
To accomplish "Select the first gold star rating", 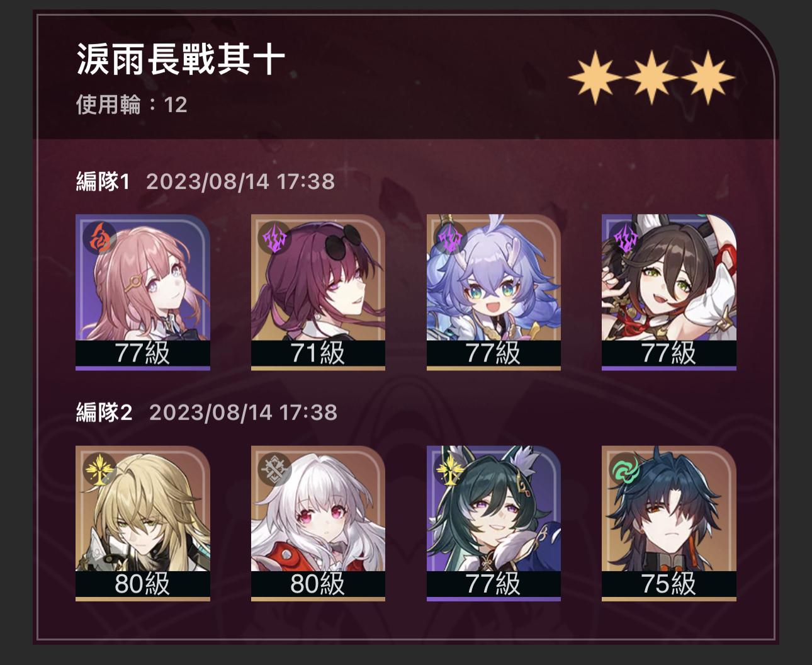I will (x=594, y=78).
